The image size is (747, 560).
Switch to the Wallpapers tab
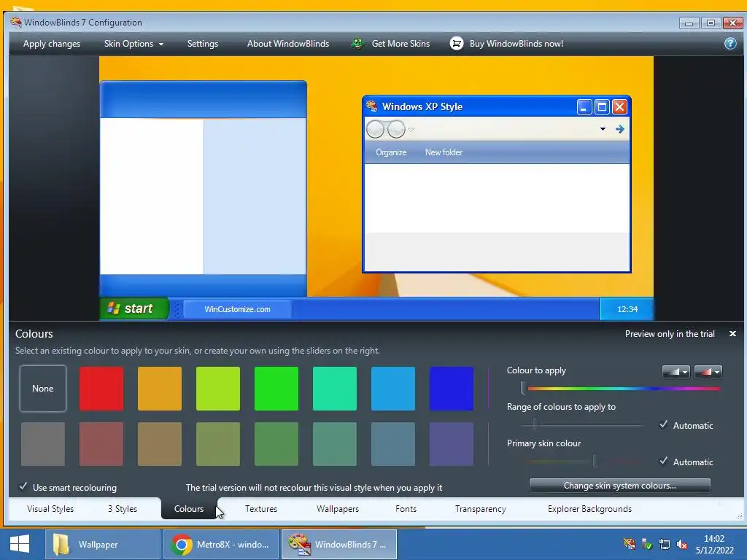338,509
